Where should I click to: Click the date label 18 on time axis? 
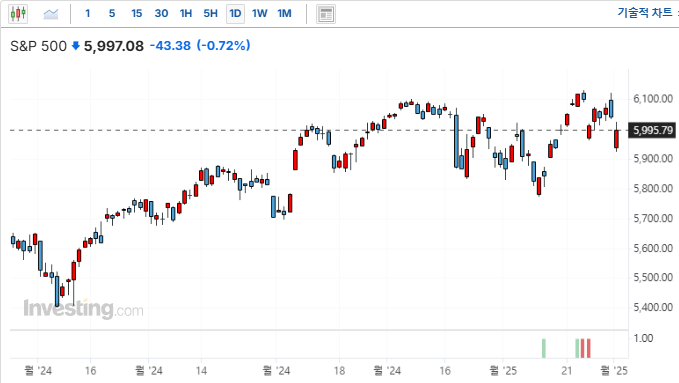point(340,371)
